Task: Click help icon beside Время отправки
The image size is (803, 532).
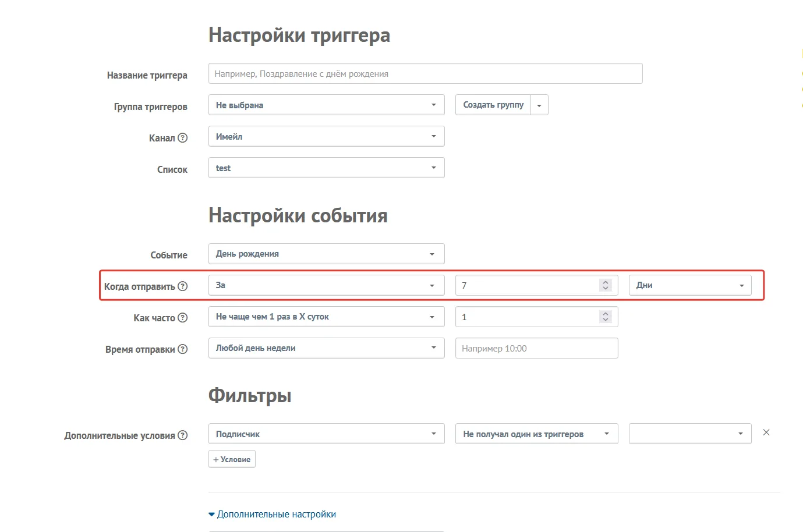Action: [x=183, y=349]
